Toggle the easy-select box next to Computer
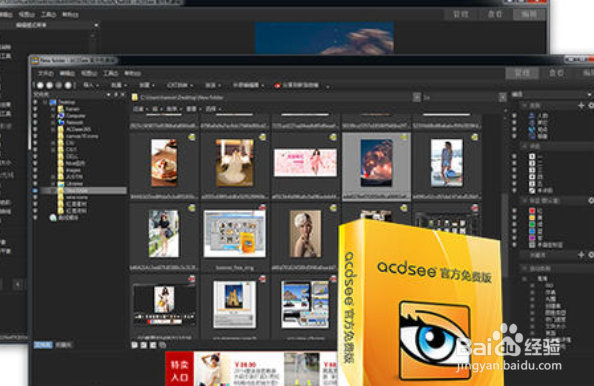The image size is (594, 386). (35, 116)
